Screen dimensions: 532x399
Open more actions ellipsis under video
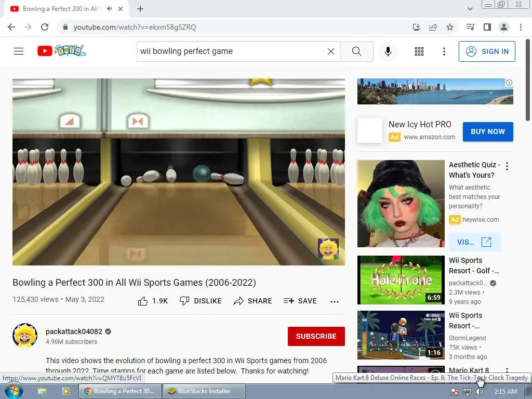point(335,302)
